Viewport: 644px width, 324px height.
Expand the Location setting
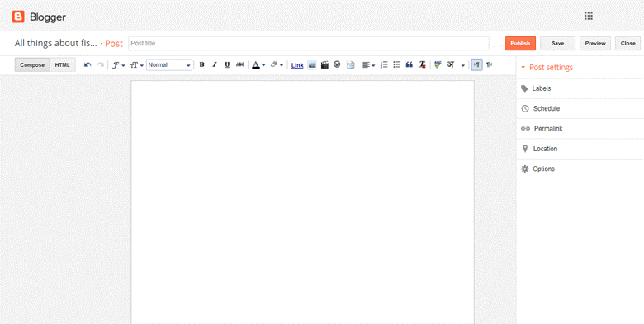[x=580, y=149]
